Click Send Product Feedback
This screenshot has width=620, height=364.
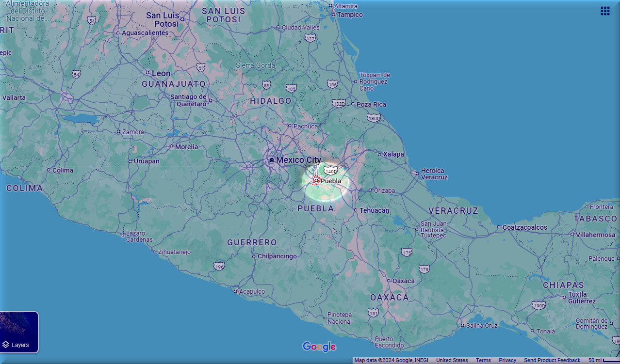pyautogui.click(x=552, y=360)
